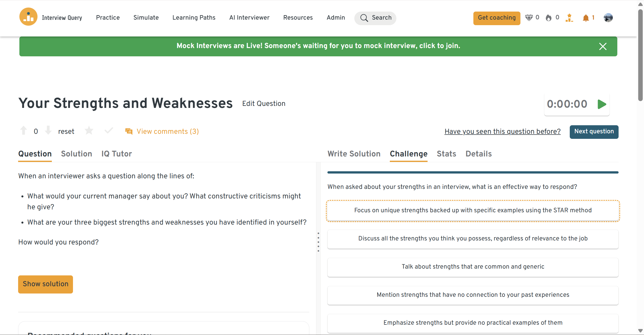The height and width of the screenshot is (335, 644).
Task: Click the Interview Query logo icon
Action: tap(28, 17)
